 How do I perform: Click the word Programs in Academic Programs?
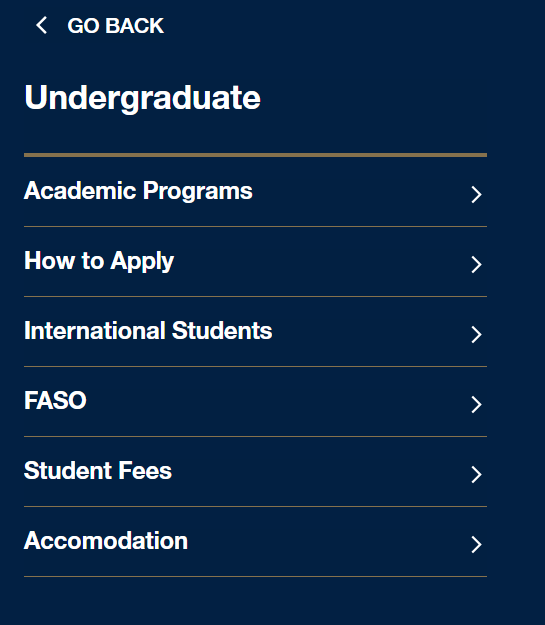[198, 191]
